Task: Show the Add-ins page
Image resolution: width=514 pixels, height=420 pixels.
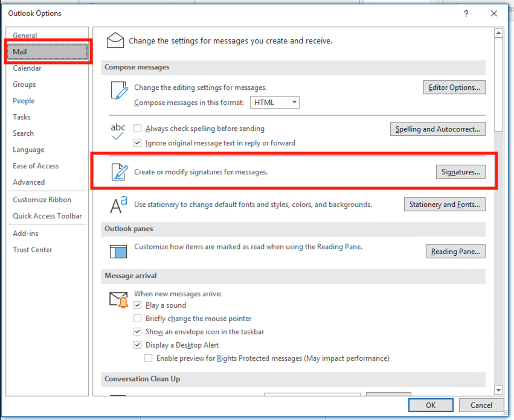Action: click(x=47, y=234)
